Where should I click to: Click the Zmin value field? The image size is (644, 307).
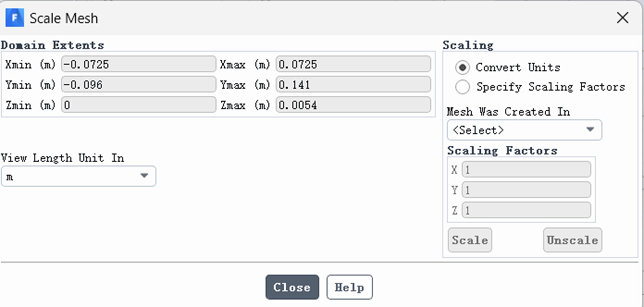139,105
